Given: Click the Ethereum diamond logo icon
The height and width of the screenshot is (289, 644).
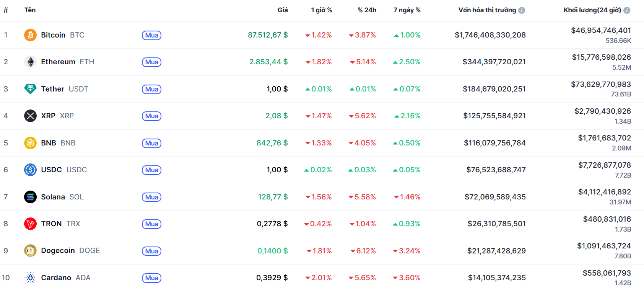Looking at the screenshot, I should [x=30, y=62].
